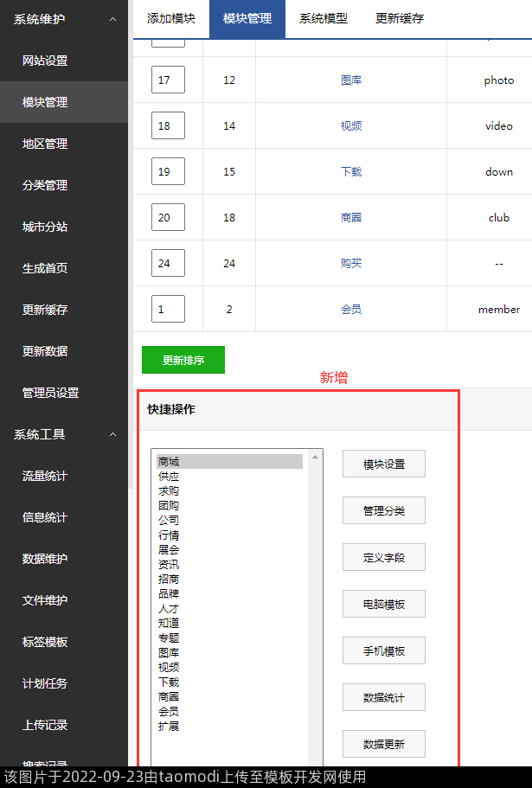
Task: Switch to the 添加模块 tab
Action: 170,18
